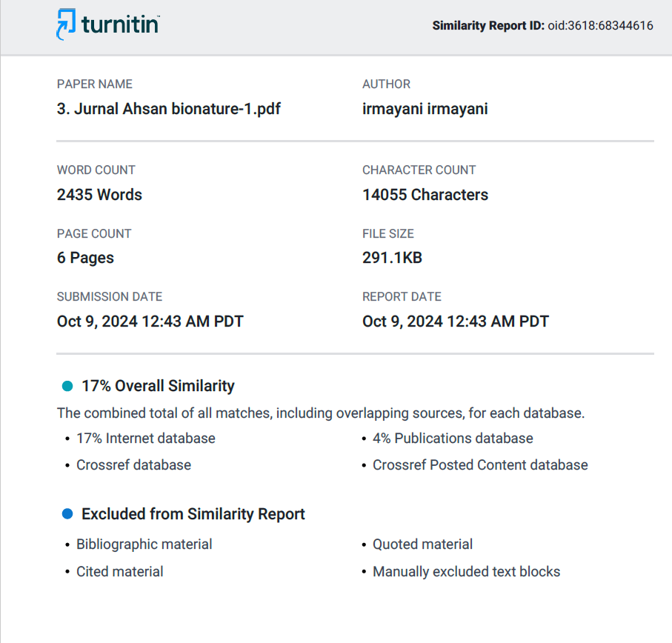Click the Bibliographic material bullet item
Viewport: 672px width, 643px height.
[144, 544]
